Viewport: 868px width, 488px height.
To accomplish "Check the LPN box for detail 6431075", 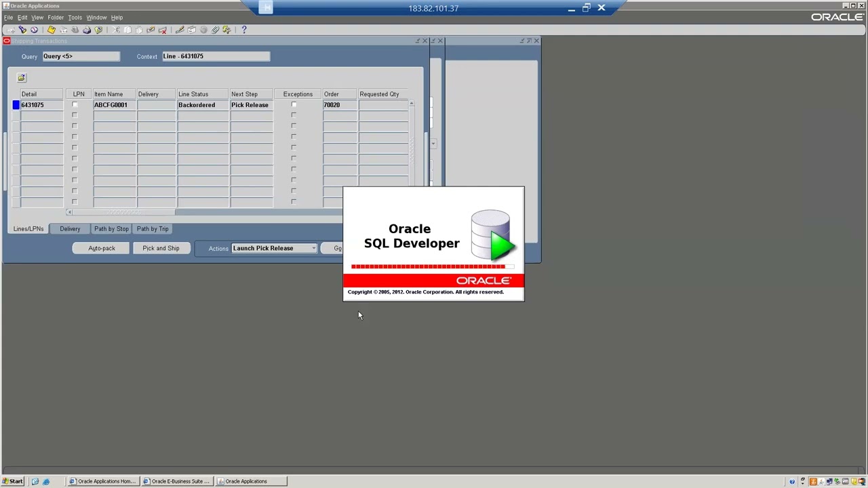I will point(75,104).
